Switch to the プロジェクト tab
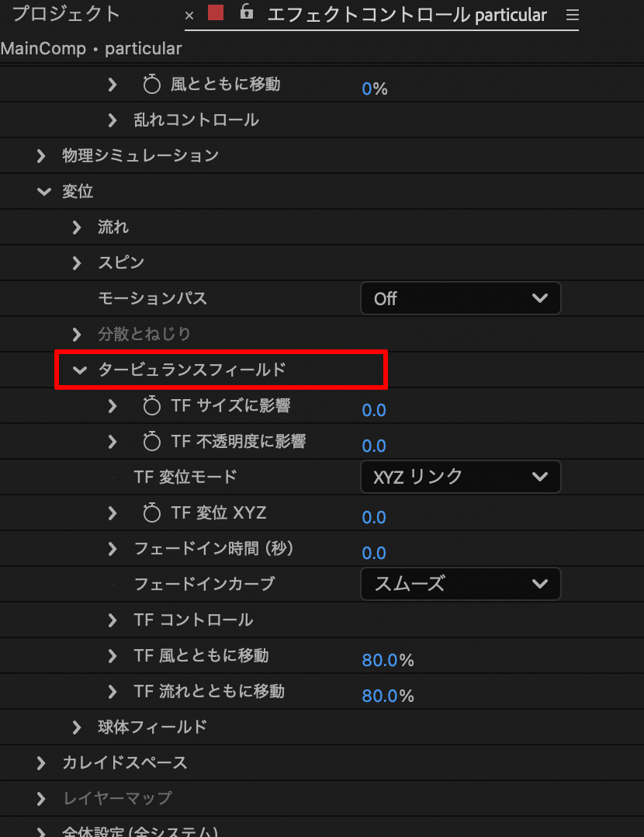Image resolution: width=644 pixels, height=837 pixels. (66, 14)
